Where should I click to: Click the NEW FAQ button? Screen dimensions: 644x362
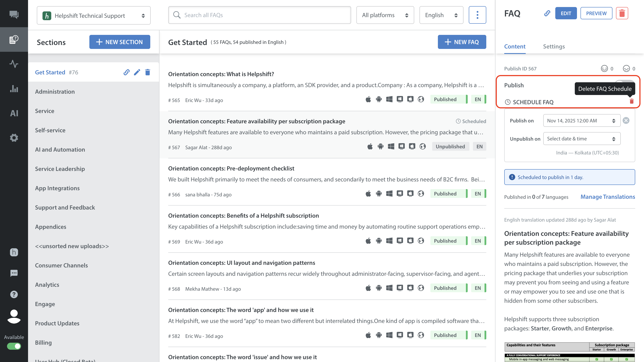[462, 42]
